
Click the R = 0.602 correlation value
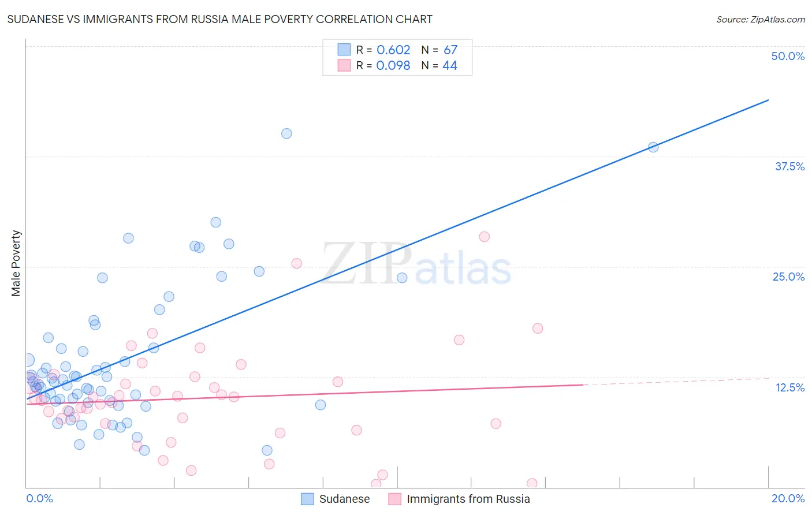pyautogui.click(x=383, y=50)
